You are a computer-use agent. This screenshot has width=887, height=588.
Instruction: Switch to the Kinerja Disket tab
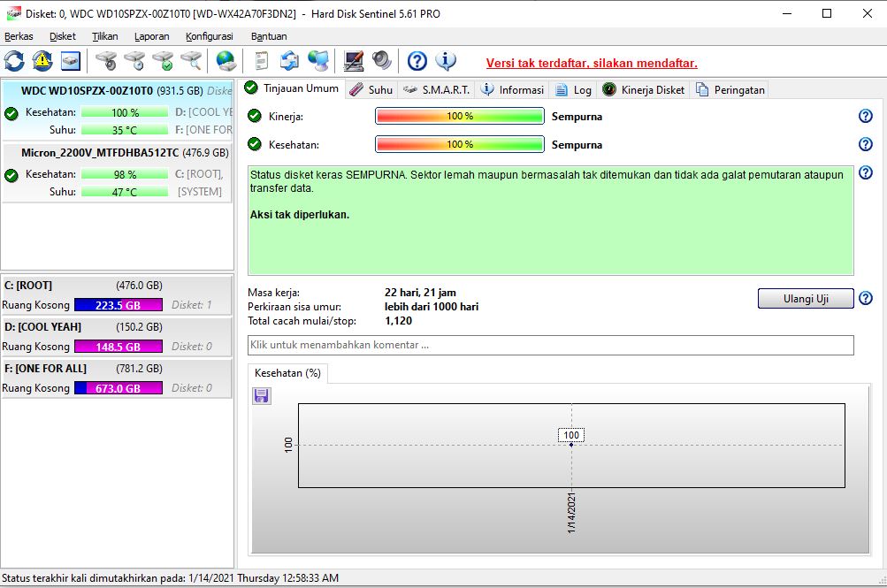[643, 90]
